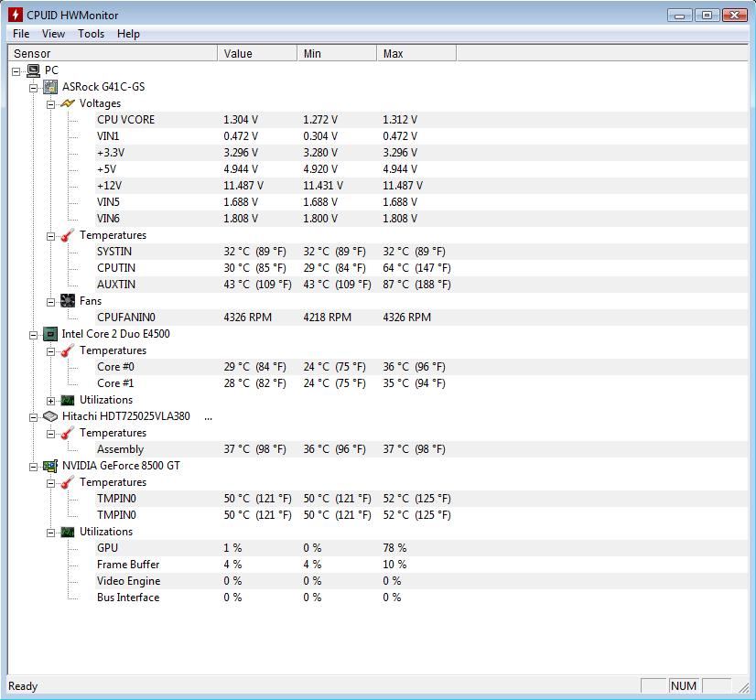Click the NVIDIA Utilizations graph icon
This screenshot has width=756, height=700.
(68, 532)
